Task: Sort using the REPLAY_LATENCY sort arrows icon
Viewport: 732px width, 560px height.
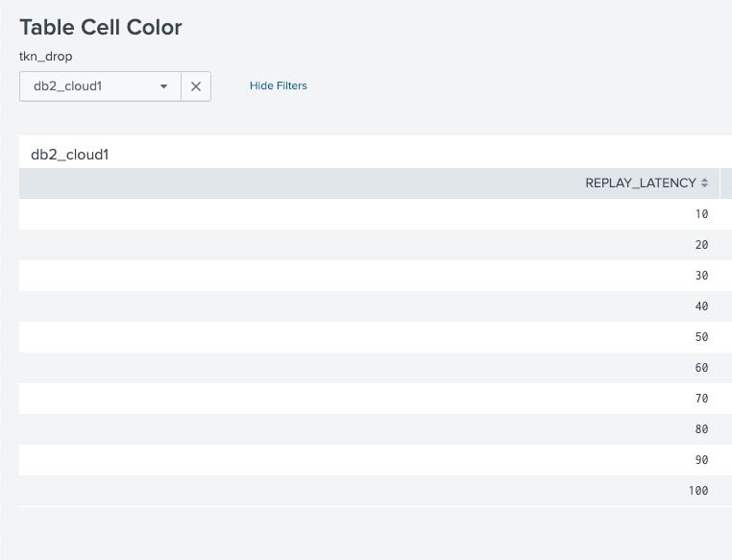Action: click(705, 183)
